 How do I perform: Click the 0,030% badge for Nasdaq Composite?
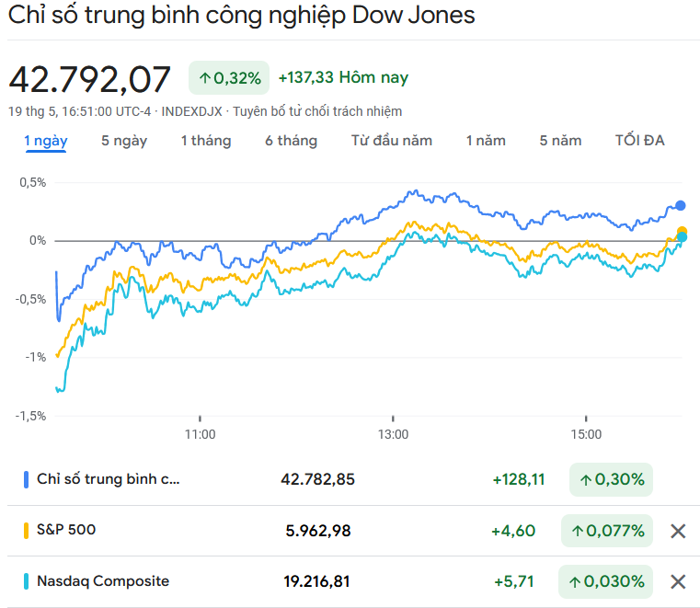[x=607, y=581]
